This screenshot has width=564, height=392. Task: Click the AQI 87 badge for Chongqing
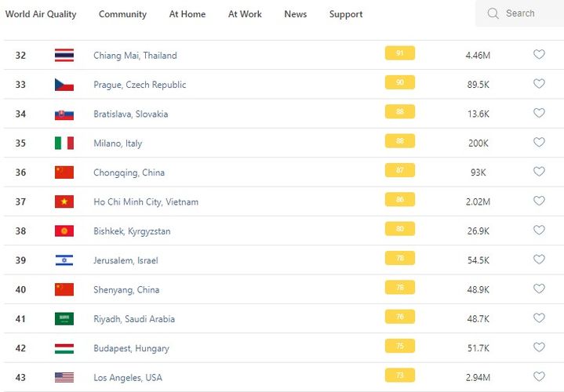400,170
